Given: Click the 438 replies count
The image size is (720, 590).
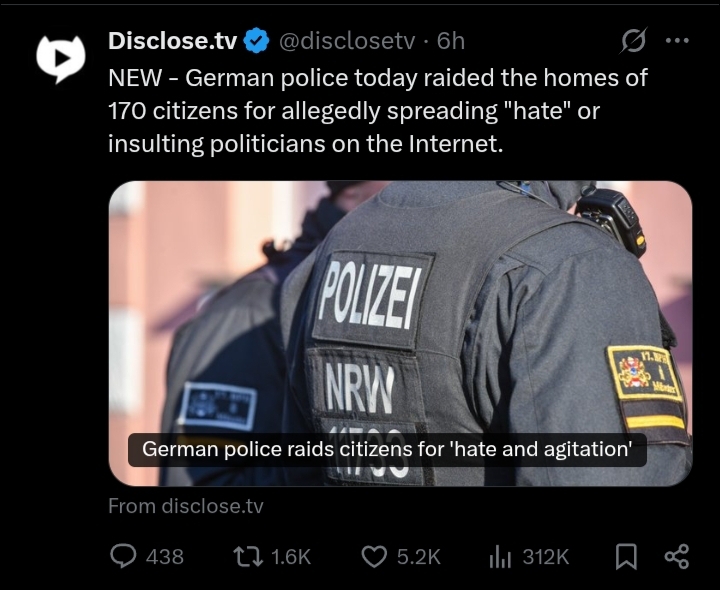Looking at the screenshot, I should 165,557.
